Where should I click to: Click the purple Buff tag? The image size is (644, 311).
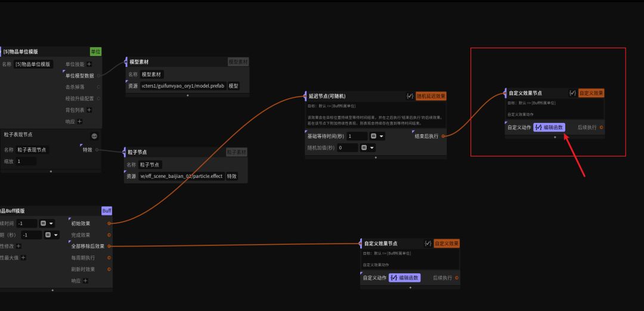coord(107,211)
